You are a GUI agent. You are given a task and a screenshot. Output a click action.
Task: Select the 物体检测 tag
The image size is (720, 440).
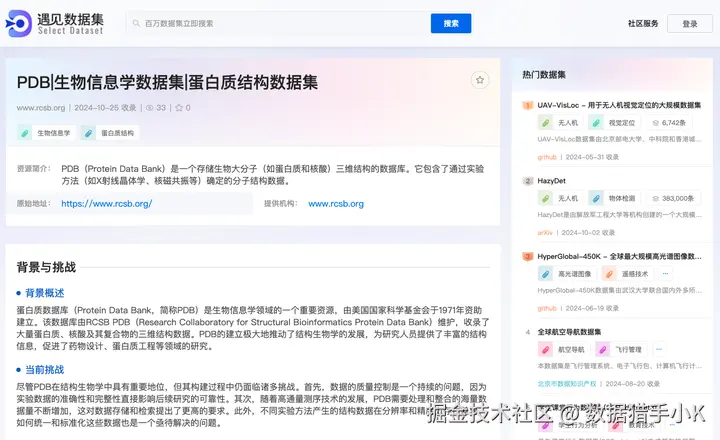tap(615, 198)
